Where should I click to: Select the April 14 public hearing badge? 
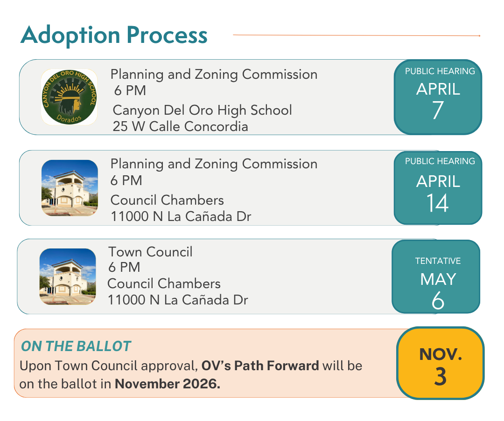click(x=438, y=188)
